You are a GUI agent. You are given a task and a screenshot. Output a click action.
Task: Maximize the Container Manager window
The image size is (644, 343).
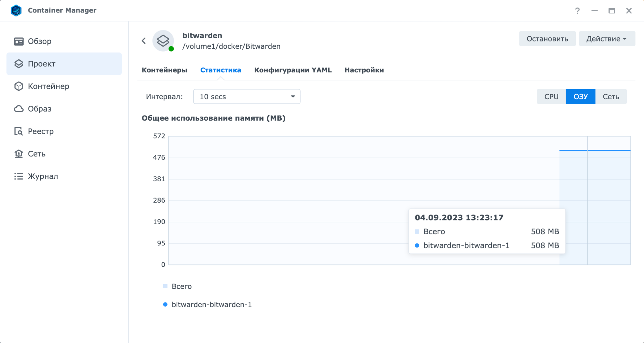[612, 11]
